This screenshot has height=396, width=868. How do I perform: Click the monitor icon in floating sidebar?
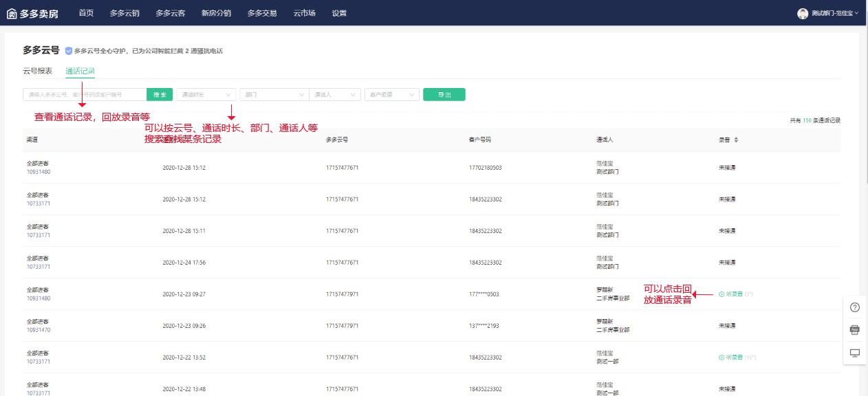pos(855,353)
